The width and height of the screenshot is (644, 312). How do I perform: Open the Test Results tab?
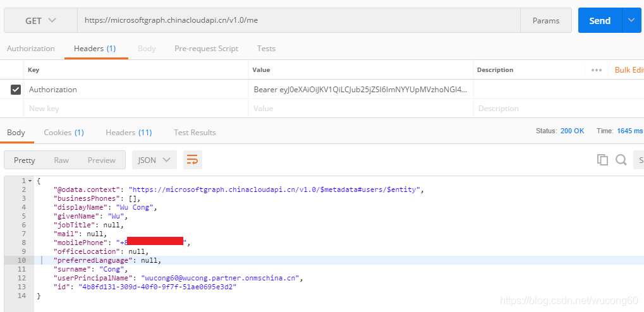click(x=195, y=132)
